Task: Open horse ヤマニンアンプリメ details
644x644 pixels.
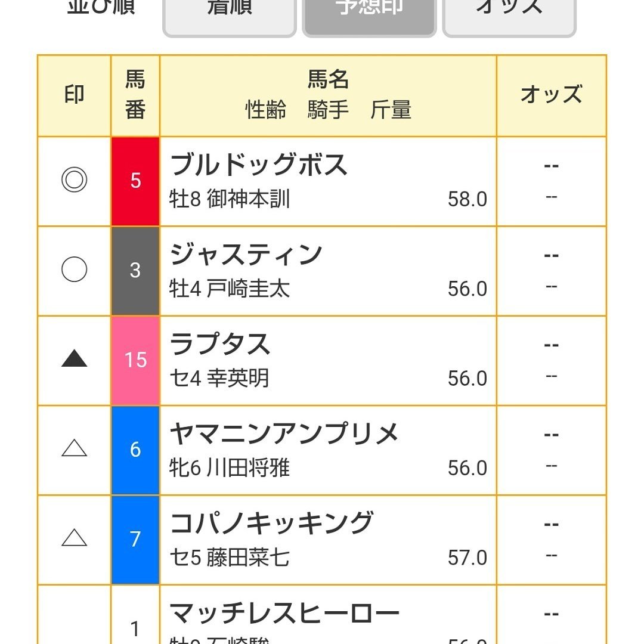Action: 284,433
